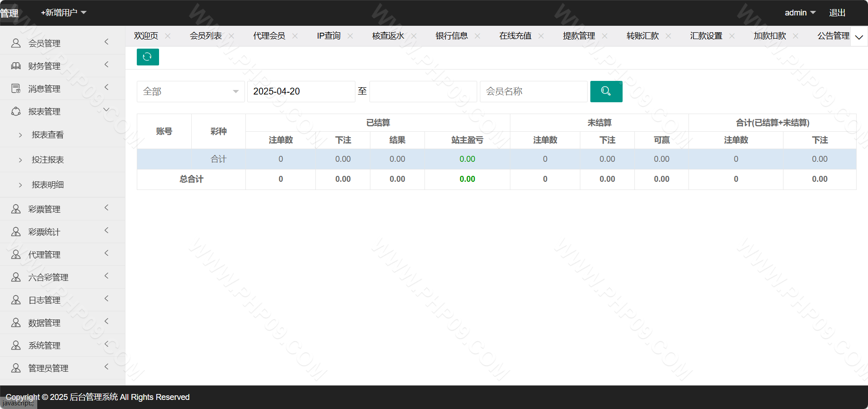Click the 会员名称 input field
This screenshot has height=409, width=868.
[x=534, y=91]
